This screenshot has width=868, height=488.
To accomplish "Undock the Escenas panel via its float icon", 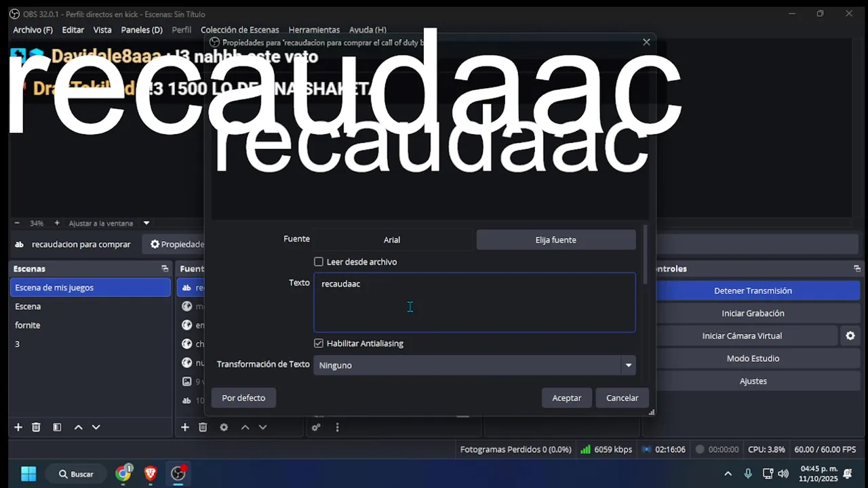I will (x=164, y=268).
